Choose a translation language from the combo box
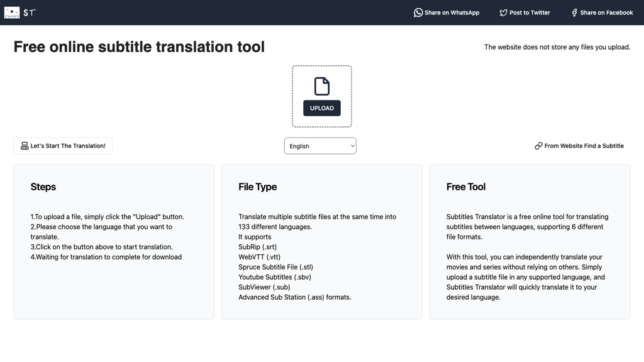This screenshot has width=644, height=362. [x=320, y=145]
